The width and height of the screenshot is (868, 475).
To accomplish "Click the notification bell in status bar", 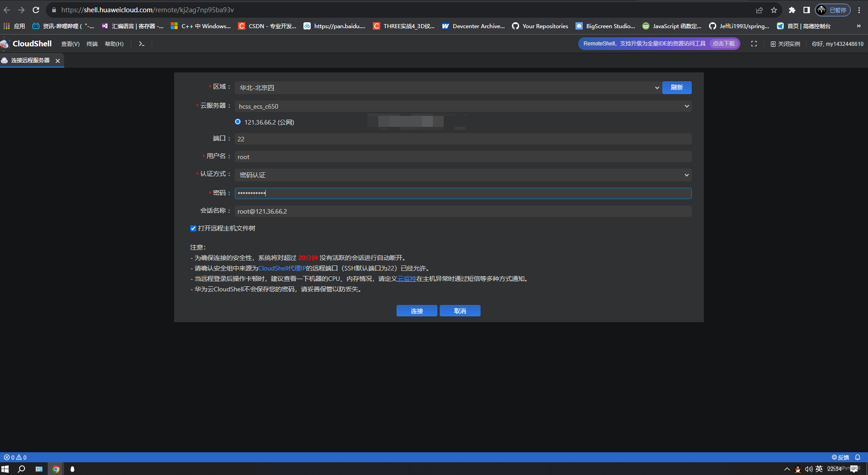I will (x=858, y=457).
